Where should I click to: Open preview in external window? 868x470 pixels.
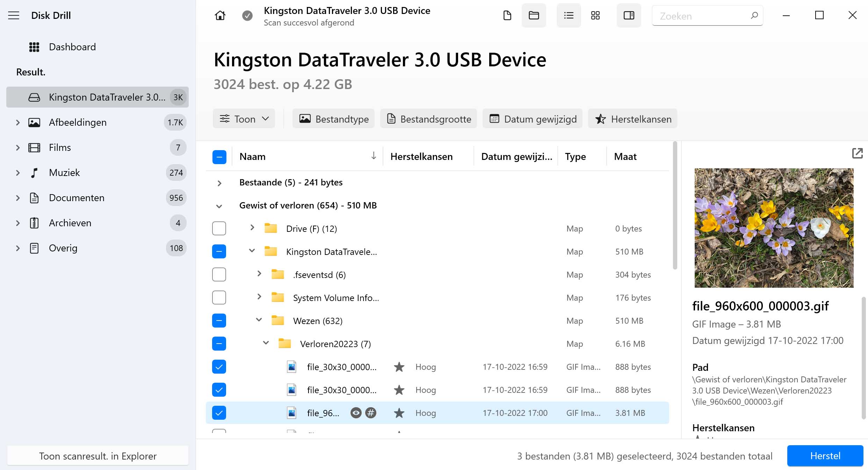(857, 153)
